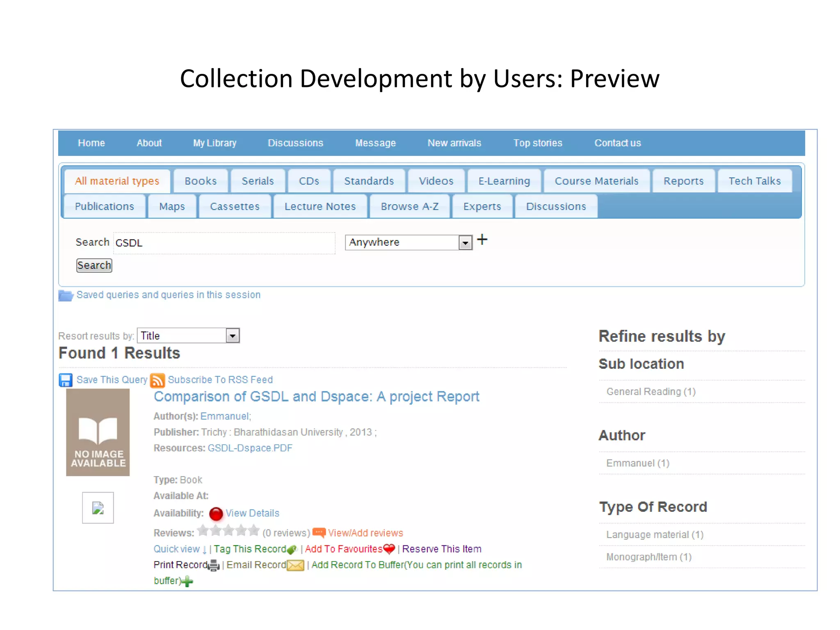Click the red availability status circle
Screen dimensions: 840x630
pyautogui.click(x=216, y=514)
